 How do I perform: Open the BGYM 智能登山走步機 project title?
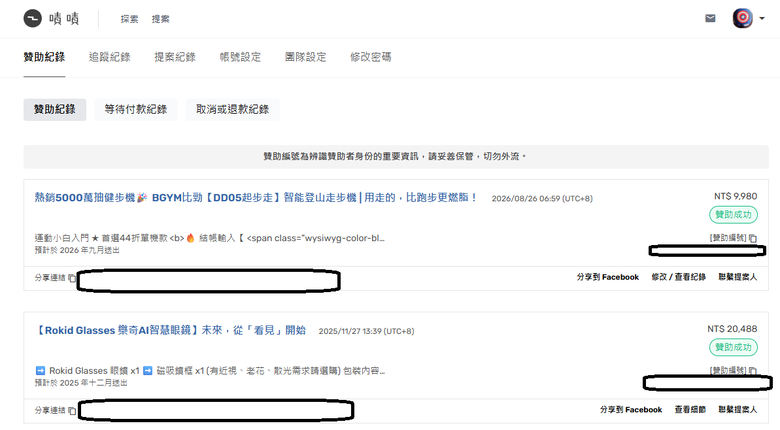tap(256, 198)
